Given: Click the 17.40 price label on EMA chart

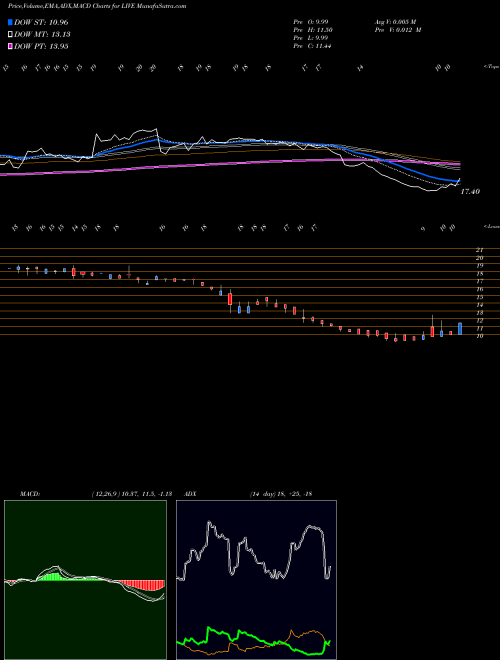Looking at the screenshot, I should pos(470,192).
